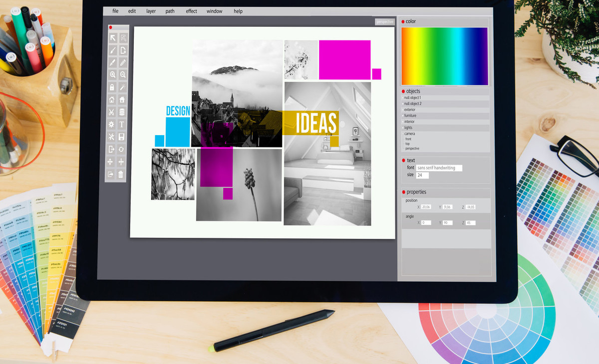Open the window menu
This screenshot has height=364, width=599.
pyautogui.click(x=215, y=11)
